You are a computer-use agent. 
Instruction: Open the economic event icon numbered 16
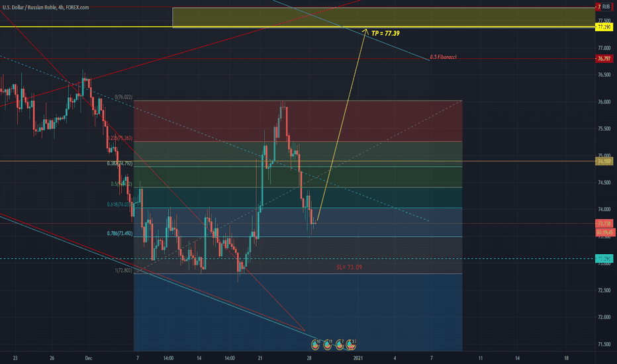(315, 345)
